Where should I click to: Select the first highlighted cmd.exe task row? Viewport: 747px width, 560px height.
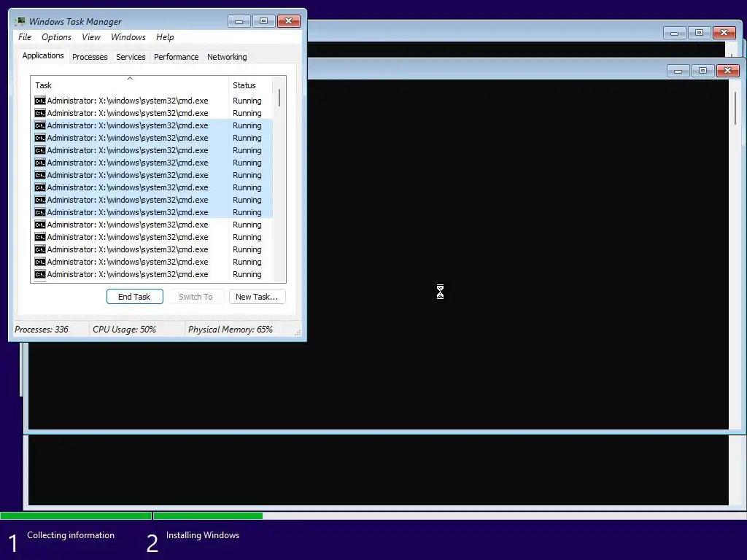tap(152, 125)
